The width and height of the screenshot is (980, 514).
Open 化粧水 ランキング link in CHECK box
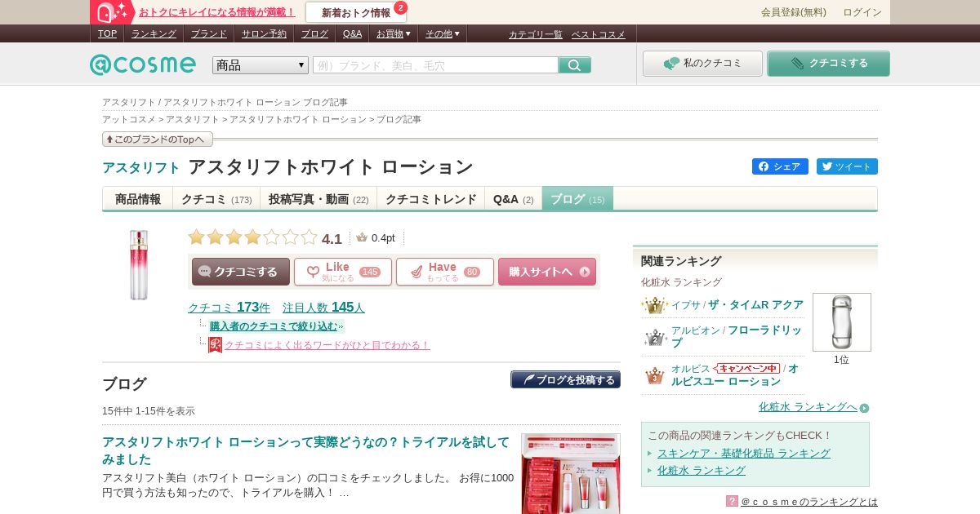tap(702, 470)
